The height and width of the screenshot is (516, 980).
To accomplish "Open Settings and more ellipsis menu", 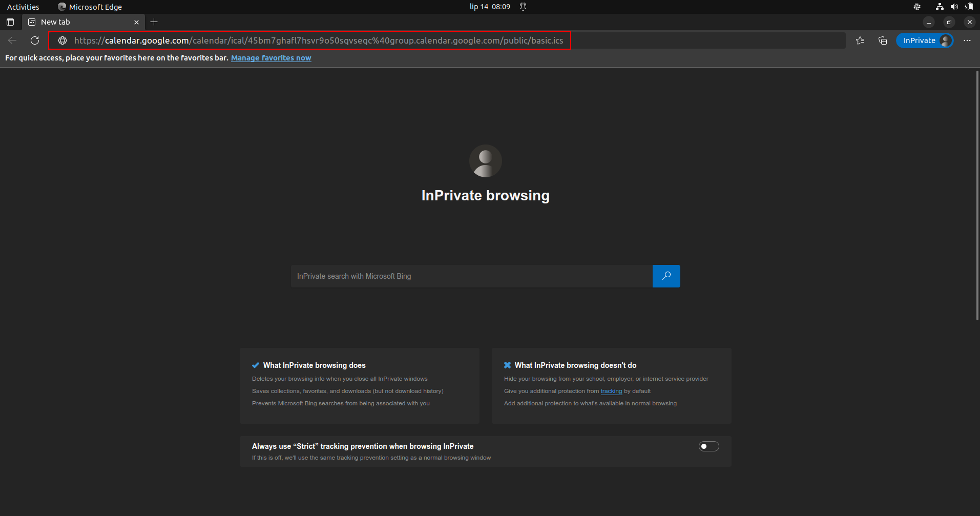I will (x=967, y=40).
